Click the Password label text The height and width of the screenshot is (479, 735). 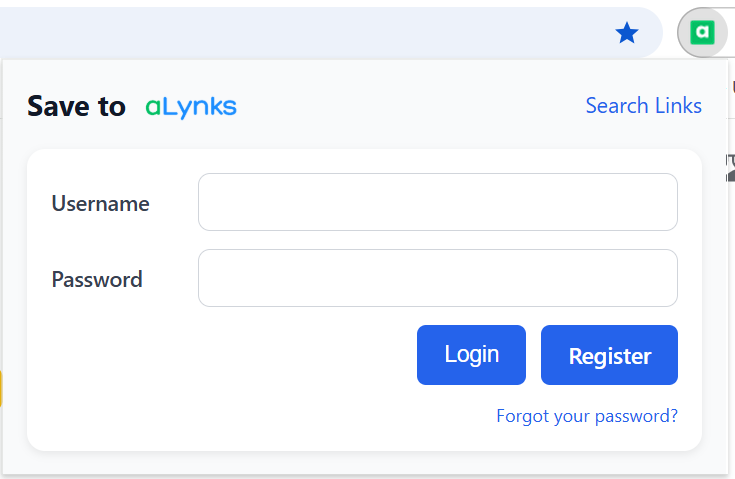[x=97, y=279]
